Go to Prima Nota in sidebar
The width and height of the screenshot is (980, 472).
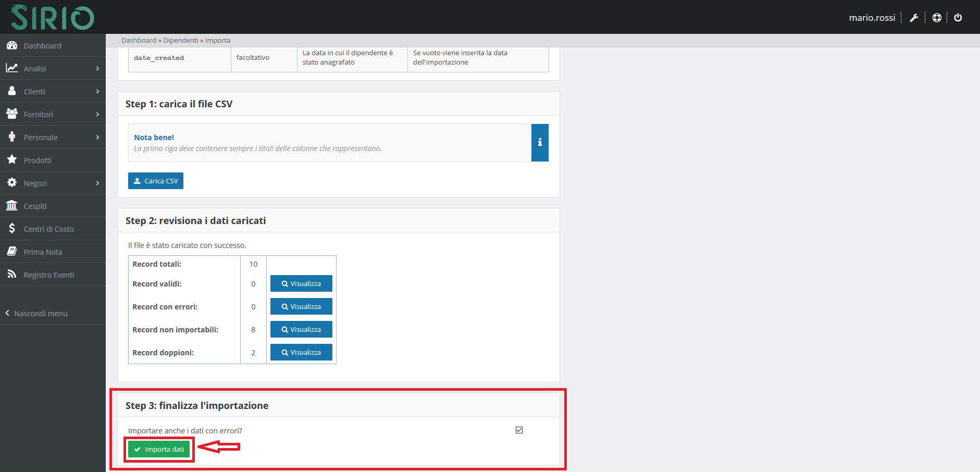point(43,252)
